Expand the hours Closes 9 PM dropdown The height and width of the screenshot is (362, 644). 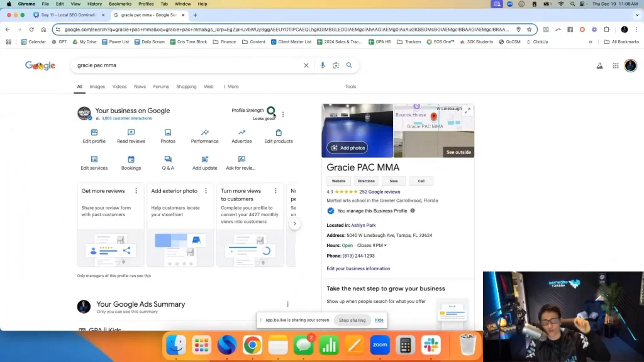tap(385, 246)
